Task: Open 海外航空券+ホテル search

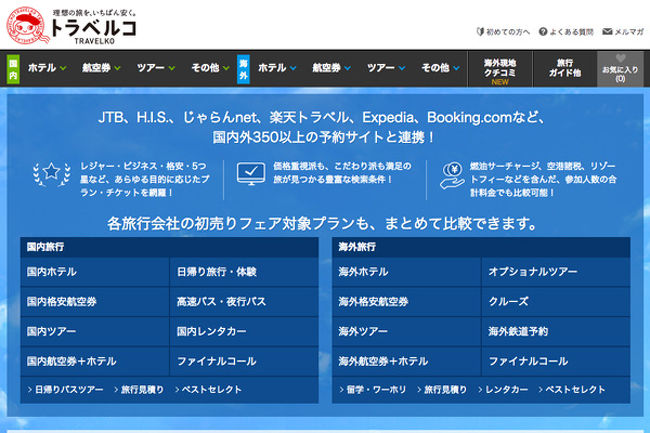Action: pyautogui.click(x=406, y=361)
